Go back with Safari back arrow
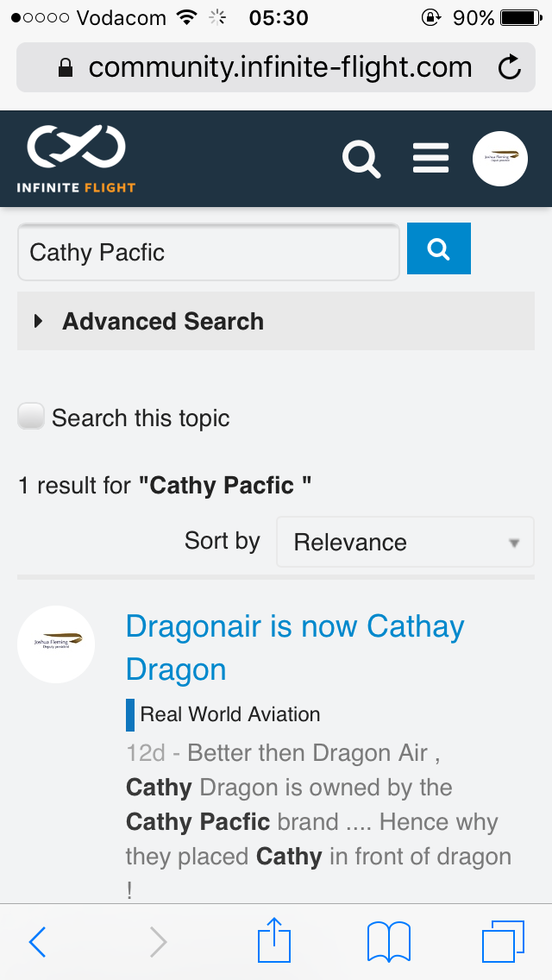Image resolution: width=552 pixels, height=980 pixels. point(37,942)
